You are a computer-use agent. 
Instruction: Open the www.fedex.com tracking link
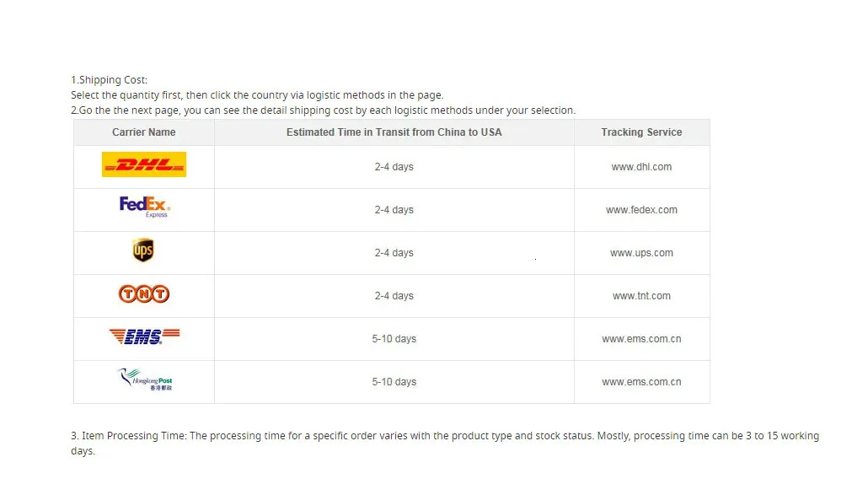coord(641,210)
